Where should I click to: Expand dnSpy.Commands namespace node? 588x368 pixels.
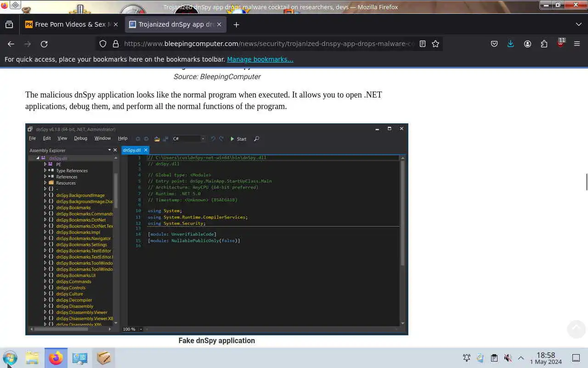click(45, 282)
